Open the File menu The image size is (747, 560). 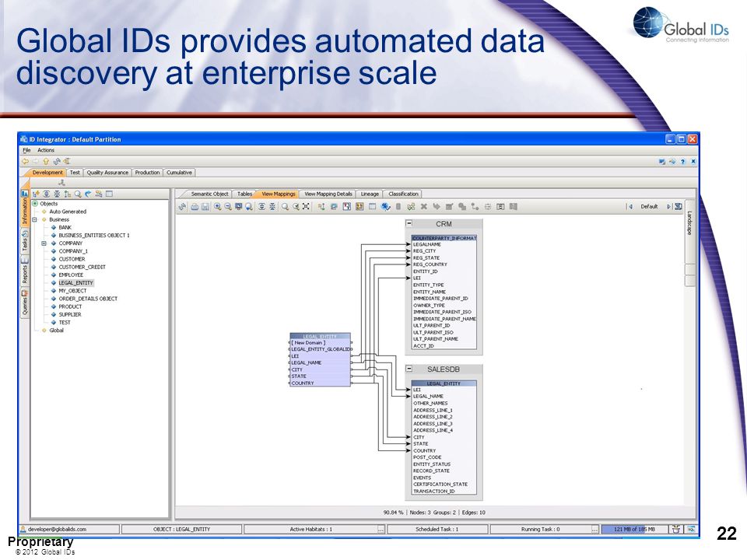[26, 150]
